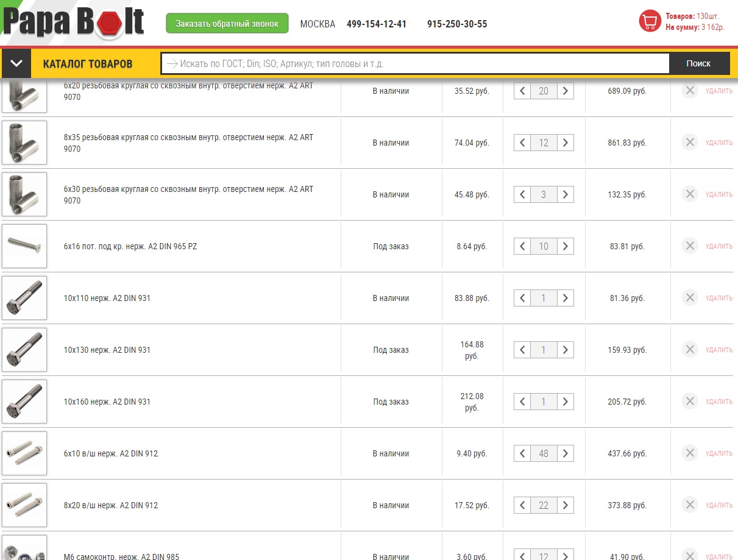Remove 8x20 DIN 912 via X icon

pos(690,505)
